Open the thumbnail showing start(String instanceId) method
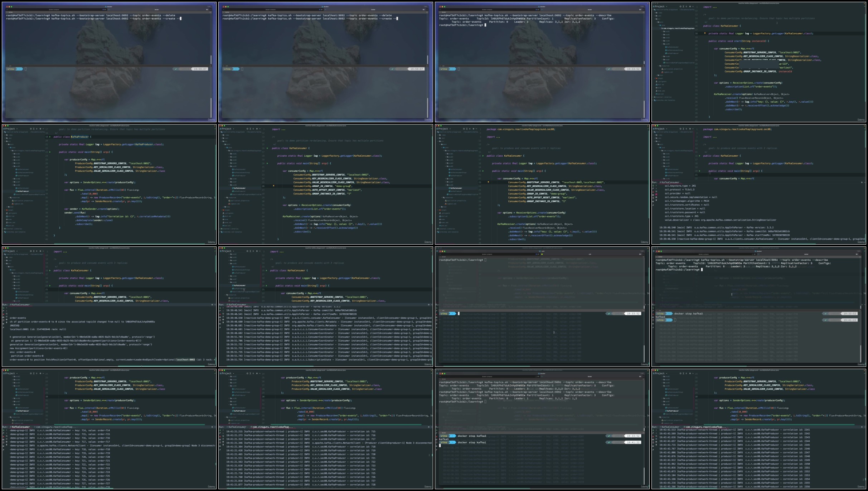Image resolution: width=868 pixels, height=491 pixels. pyautogui.click(x=759, y=62)
